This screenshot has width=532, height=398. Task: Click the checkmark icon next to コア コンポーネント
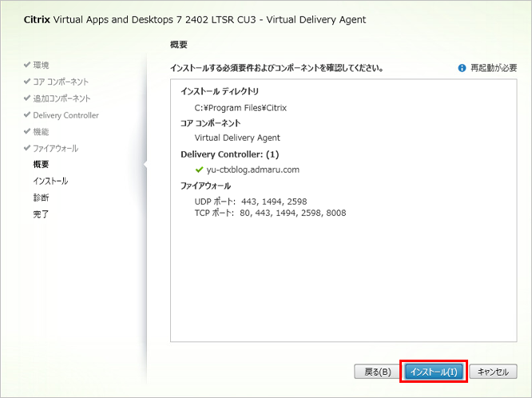pos(27,82)
